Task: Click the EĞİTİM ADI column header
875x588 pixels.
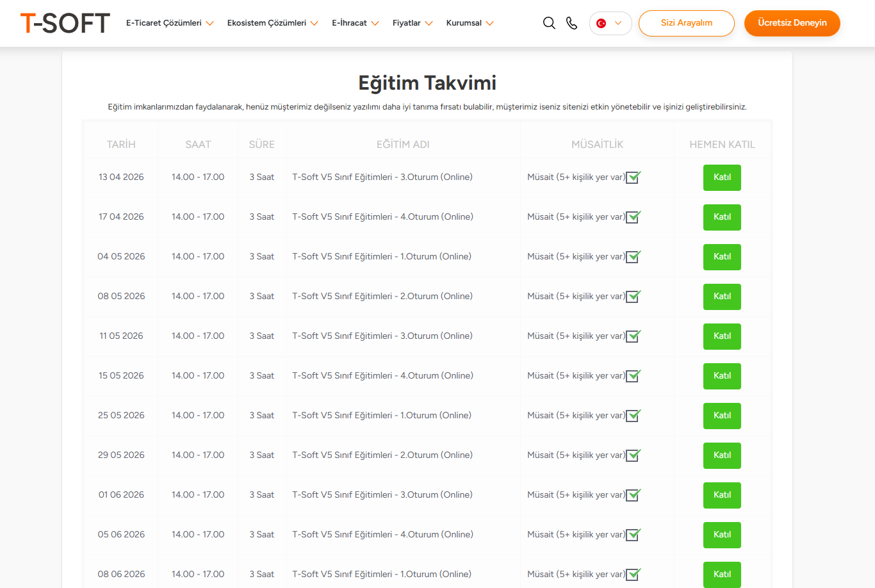Action: (403, 145)
